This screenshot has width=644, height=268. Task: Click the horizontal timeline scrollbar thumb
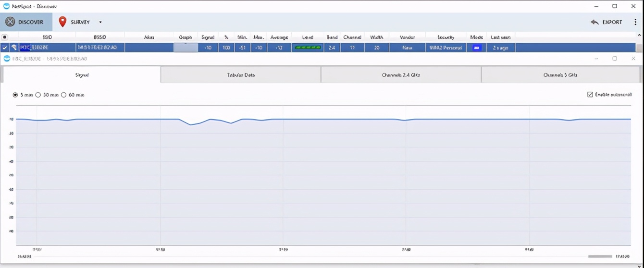(x=600, y=256)
